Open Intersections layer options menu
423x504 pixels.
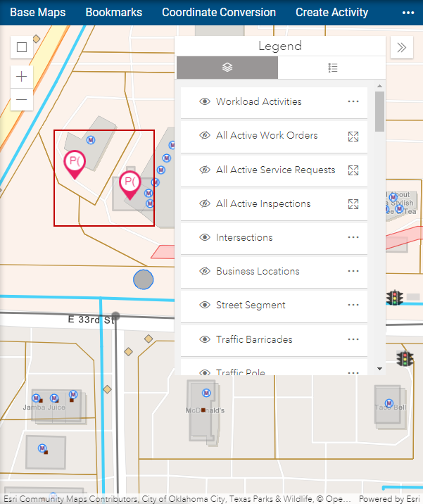point(353,238)
